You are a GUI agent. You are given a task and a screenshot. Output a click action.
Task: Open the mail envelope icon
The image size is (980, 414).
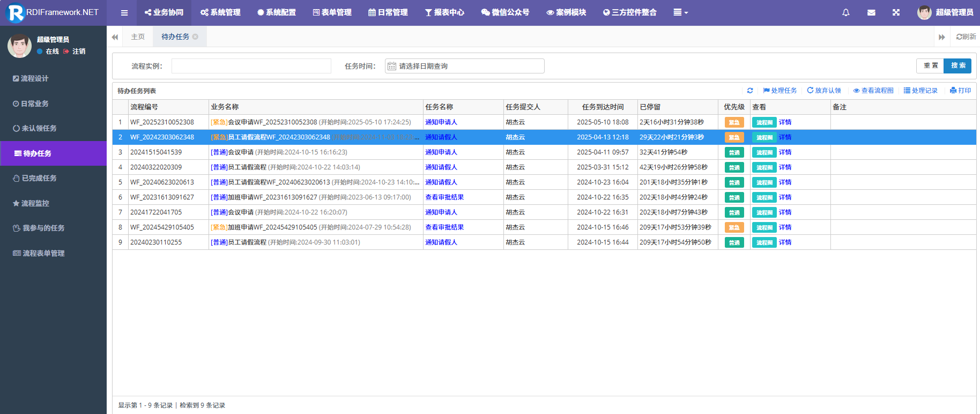pos(871,12)
